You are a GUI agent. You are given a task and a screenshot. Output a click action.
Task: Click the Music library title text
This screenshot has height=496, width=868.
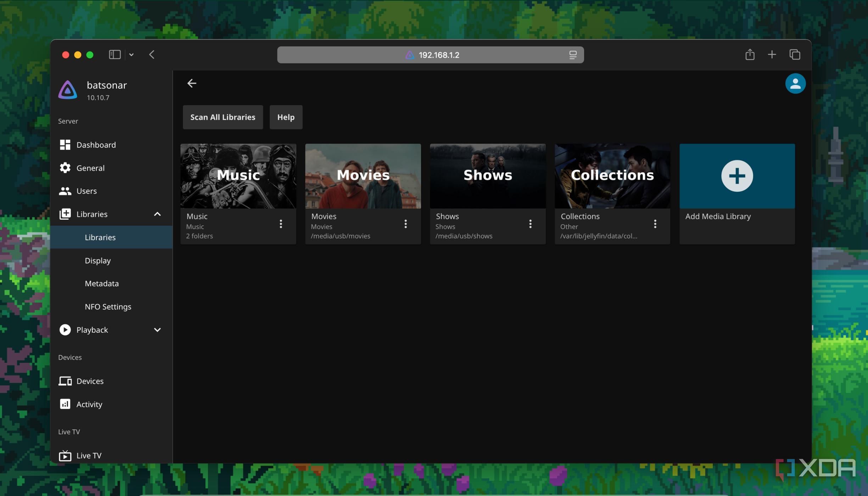click(197, 216)
